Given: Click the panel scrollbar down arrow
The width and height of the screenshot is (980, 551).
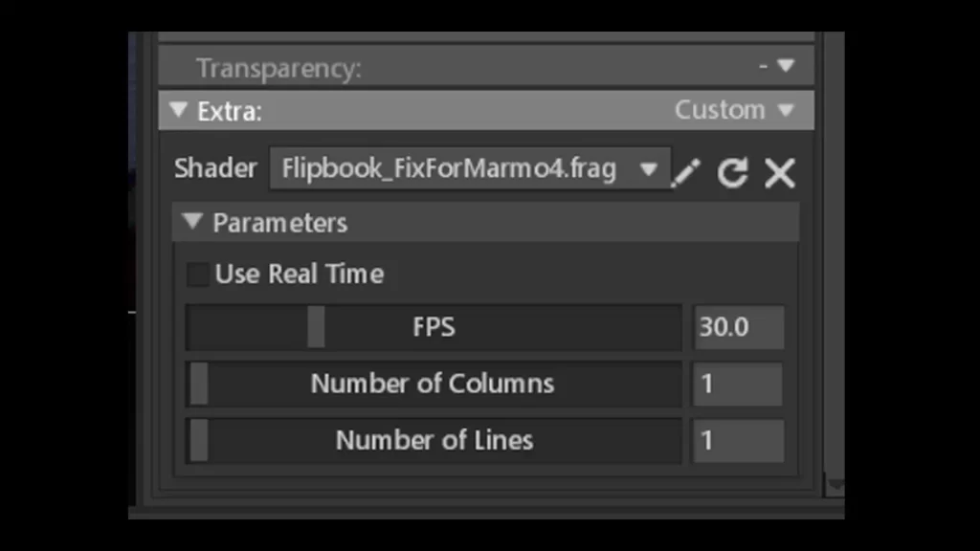Looking at the screenshot, I should (835, 486).
